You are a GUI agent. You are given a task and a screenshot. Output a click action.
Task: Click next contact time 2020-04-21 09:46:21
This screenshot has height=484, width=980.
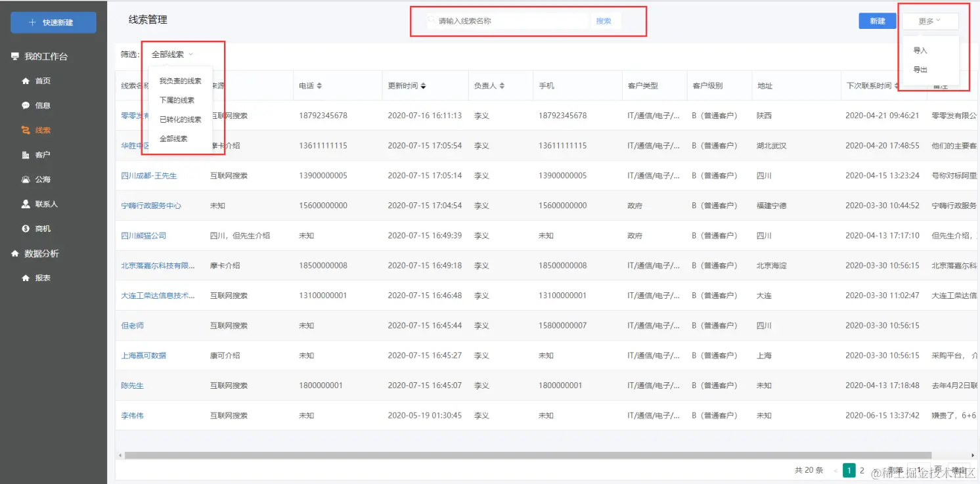(882, 116)
